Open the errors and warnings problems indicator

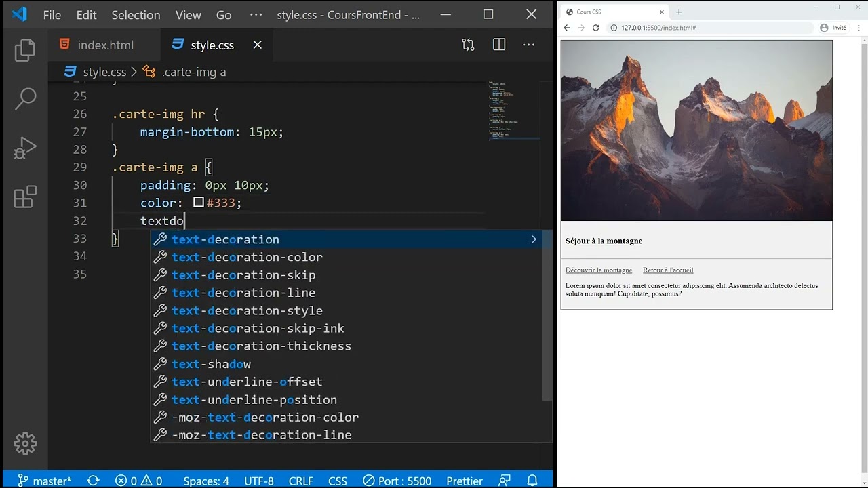(139, 481)
